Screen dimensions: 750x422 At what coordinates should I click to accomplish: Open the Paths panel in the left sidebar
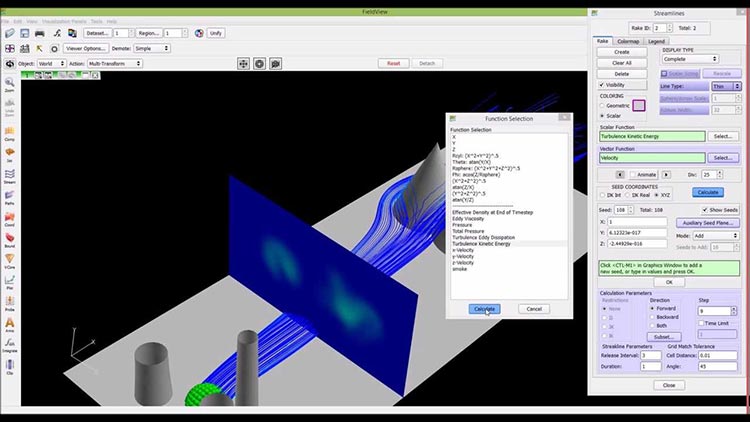click(x=10, y=197)
